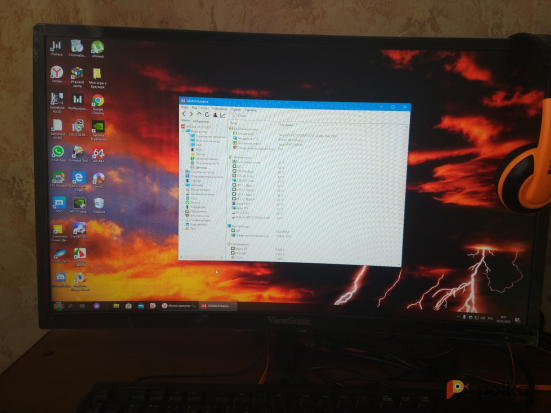Open GeForce Experience desktop shortcut
This screenshot has height=413, width=551.
tap(98, 130)
